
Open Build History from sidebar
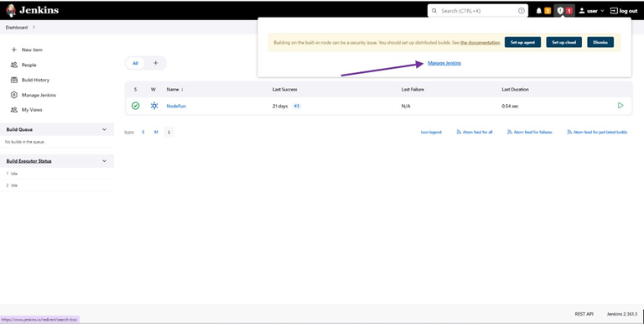[x=35, y=80]
